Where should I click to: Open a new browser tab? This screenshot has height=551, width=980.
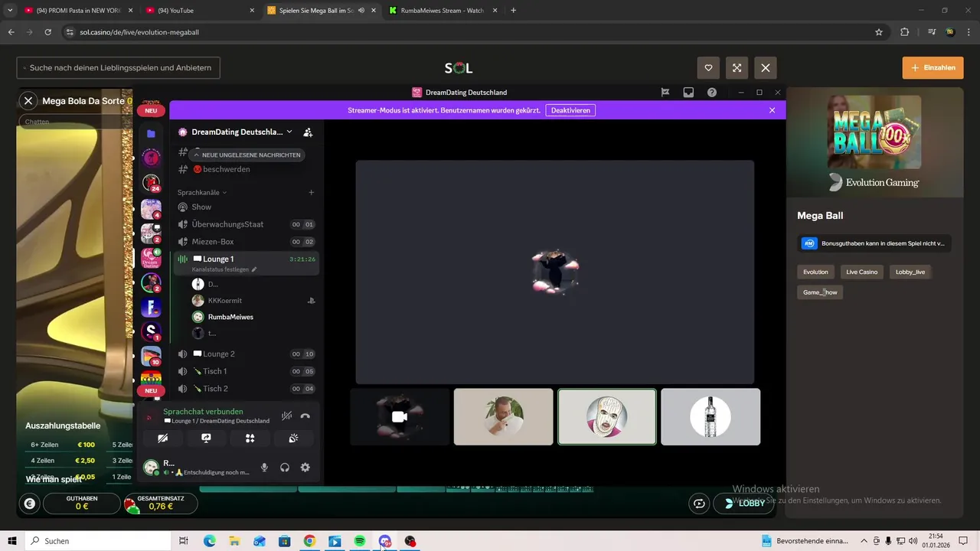tap(513, 11)
